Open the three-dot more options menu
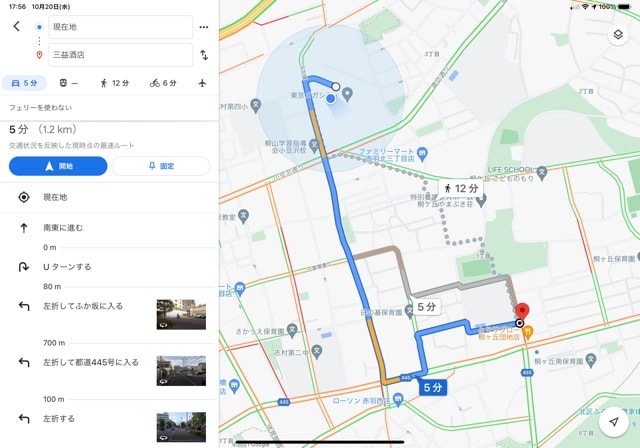 pos(204,27)
